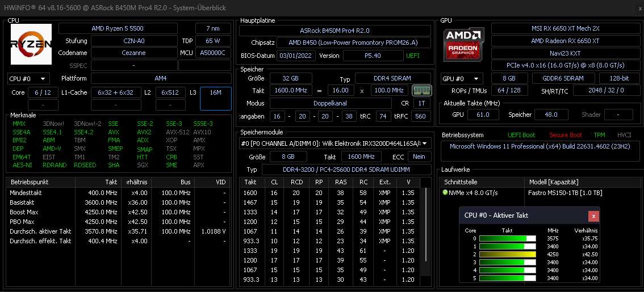Screen dimensions: 644x292
Task: Open the GPU #0 selector dropdown
Action: click(462, 79)
